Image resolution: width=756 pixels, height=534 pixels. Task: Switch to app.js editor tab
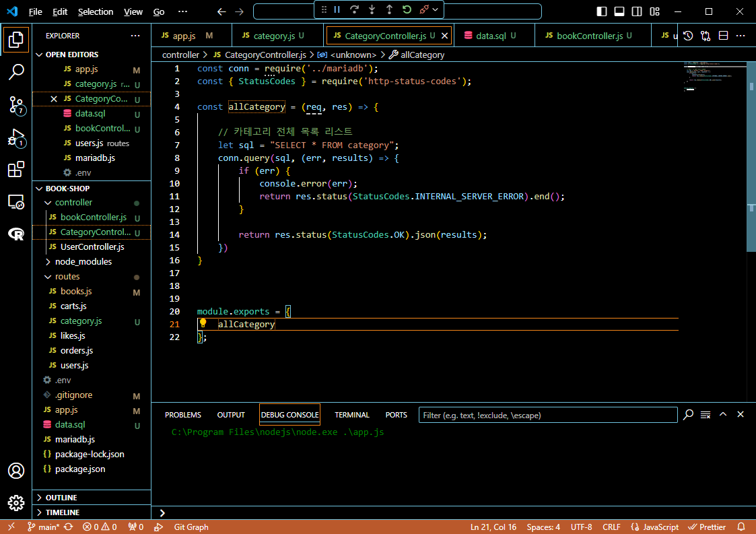191,36
